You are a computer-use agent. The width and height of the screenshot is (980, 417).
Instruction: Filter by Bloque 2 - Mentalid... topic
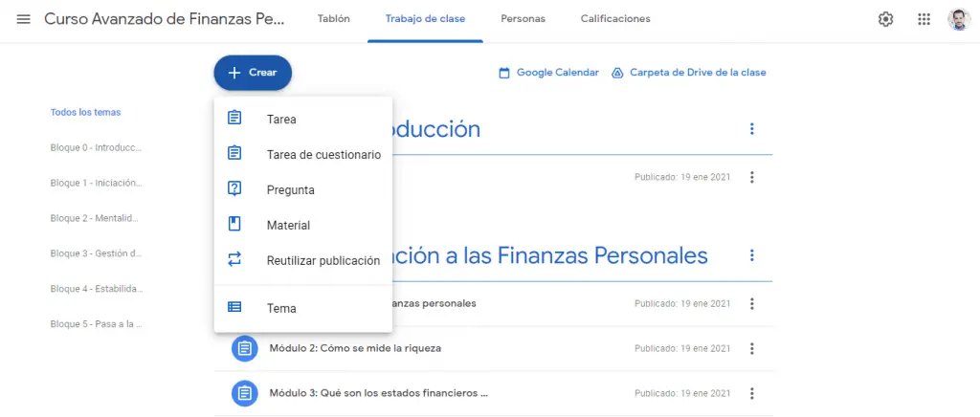click(95, 218)
